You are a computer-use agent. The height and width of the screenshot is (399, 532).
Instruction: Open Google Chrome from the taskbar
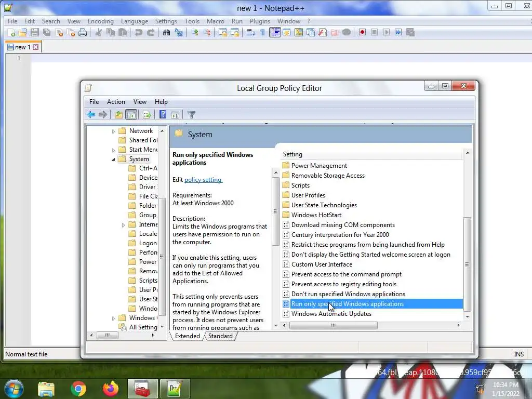pyautogui.click(x=78, y=389)
